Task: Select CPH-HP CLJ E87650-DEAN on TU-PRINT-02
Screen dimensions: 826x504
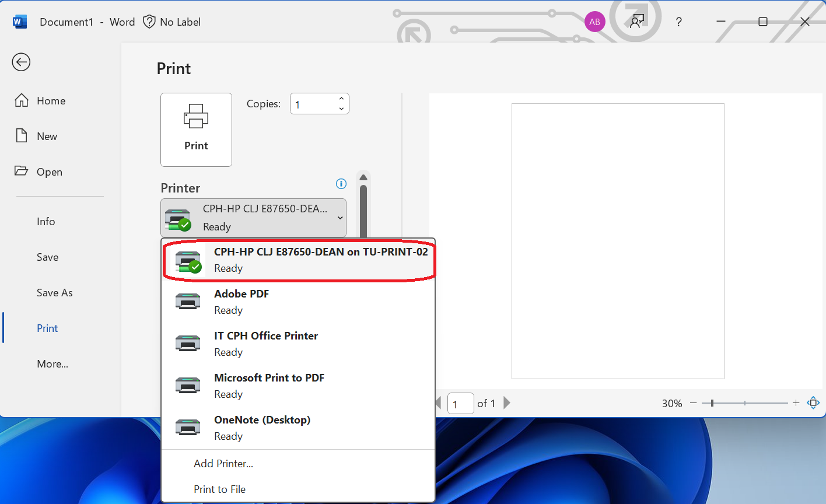Action: pyautogui.click(x=298, y=260)
